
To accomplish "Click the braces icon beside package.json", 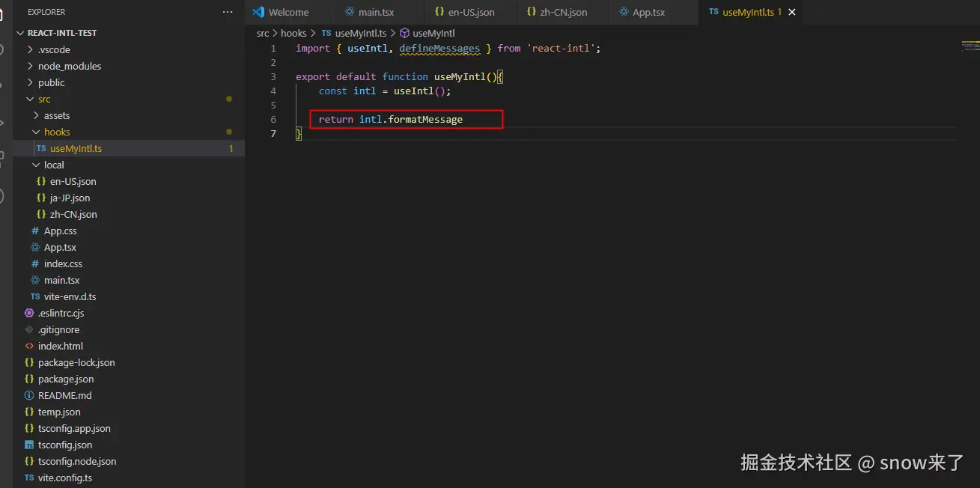I will coord(29,379).
